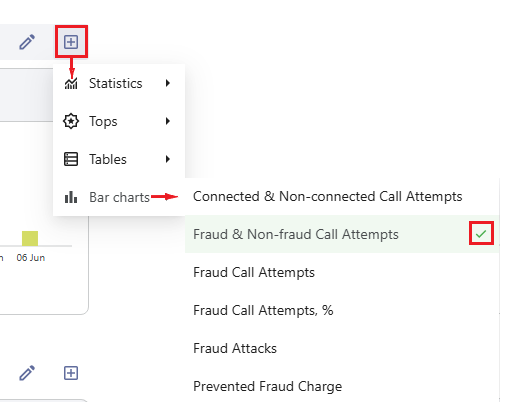Select Fraud Attacks bar chart
508x402 pixels.
click(342, 348)
